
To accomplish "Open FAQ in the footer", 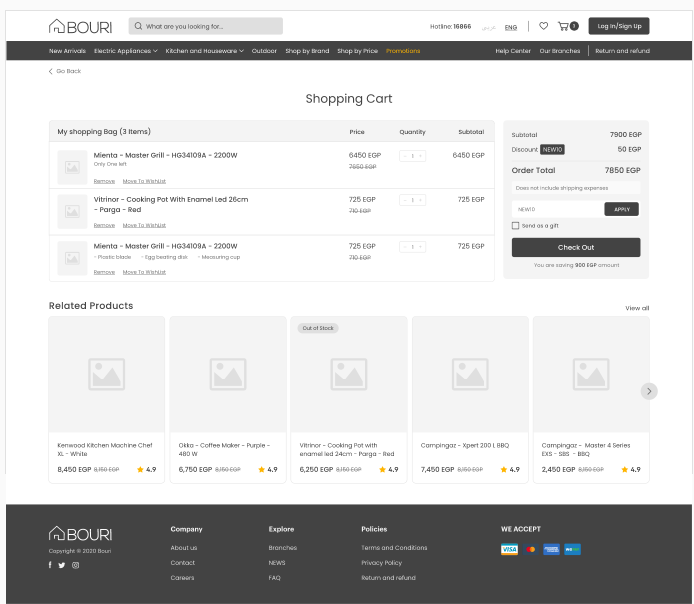I will coord(274,578).
